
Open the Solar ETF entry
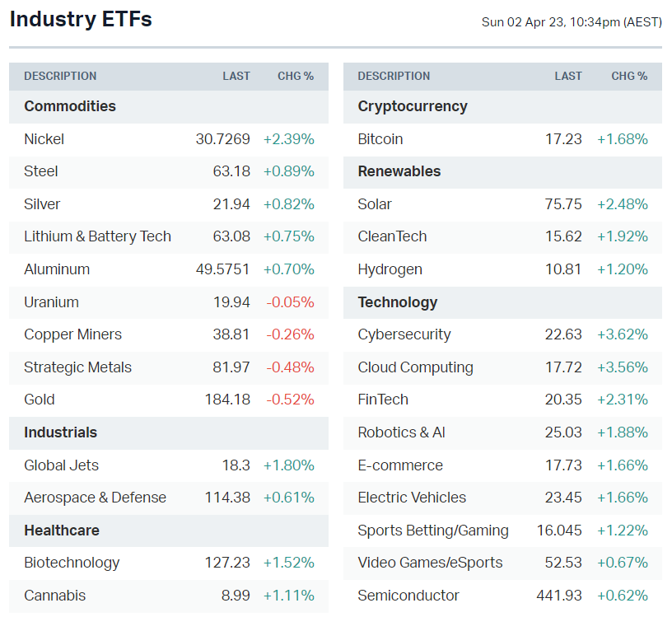click(375, 204)
